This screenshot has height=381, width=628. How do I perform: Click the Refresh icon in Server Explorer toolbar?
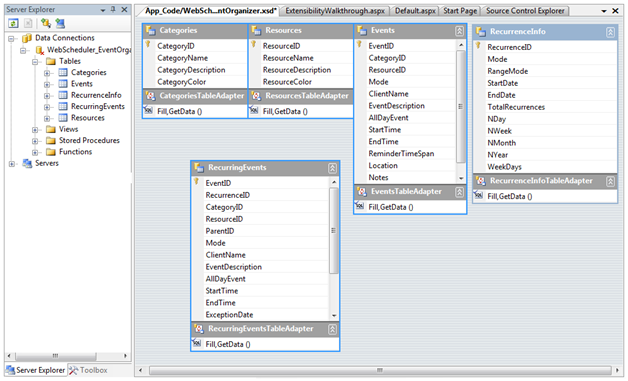13,23
